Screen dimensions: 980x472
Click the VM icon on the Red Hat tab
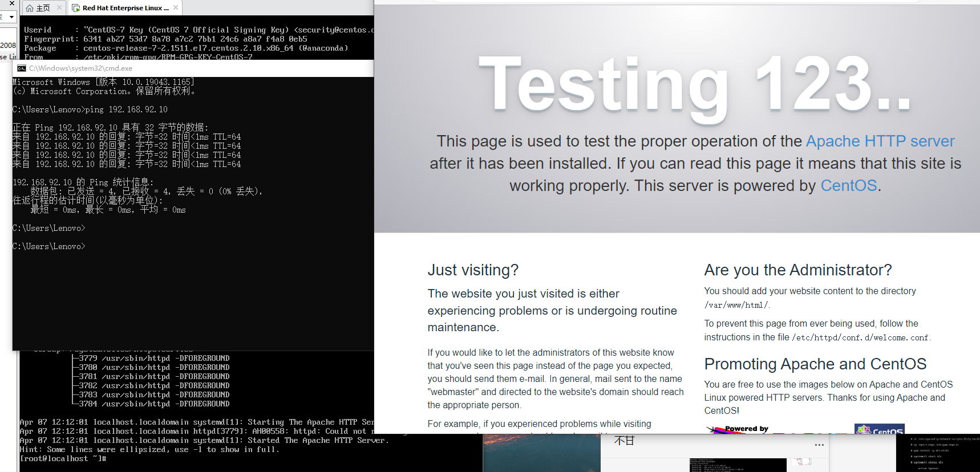pyautogui.click(x=76, y=8)
